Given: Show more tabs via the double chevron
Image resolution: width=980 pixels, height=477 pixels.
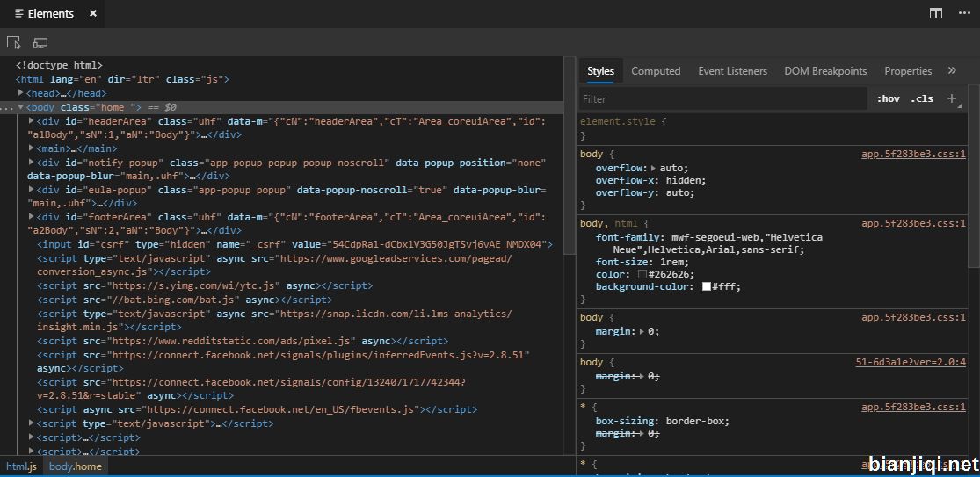Looking at the screenshot, I should (952, 70).
